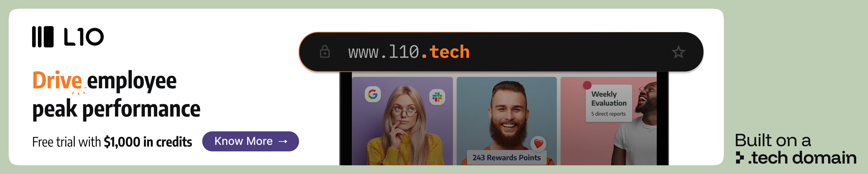The width and height of the screenshot is (868, 174).
Task: Tap the red heart icon
Action: 538,144
